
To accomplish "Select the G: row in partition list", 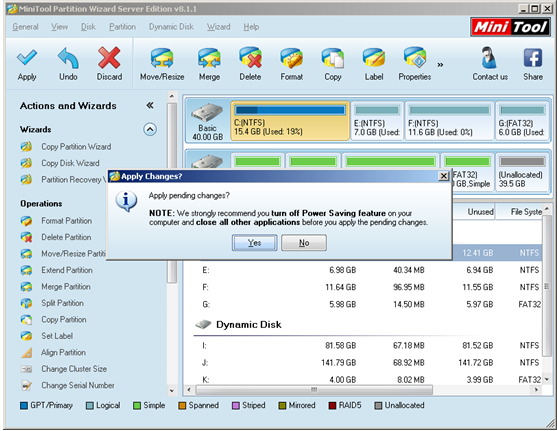I will point(368,304).
